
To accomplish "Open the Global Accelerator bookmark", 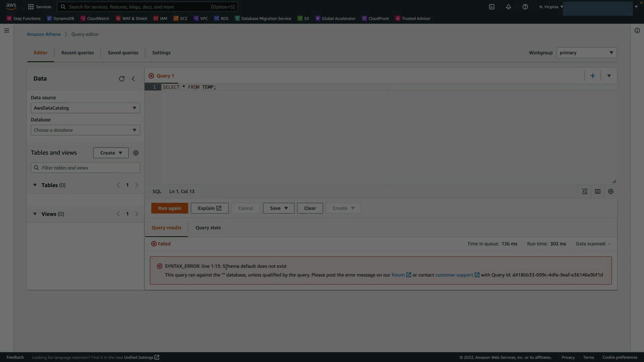I will point(335,19).
